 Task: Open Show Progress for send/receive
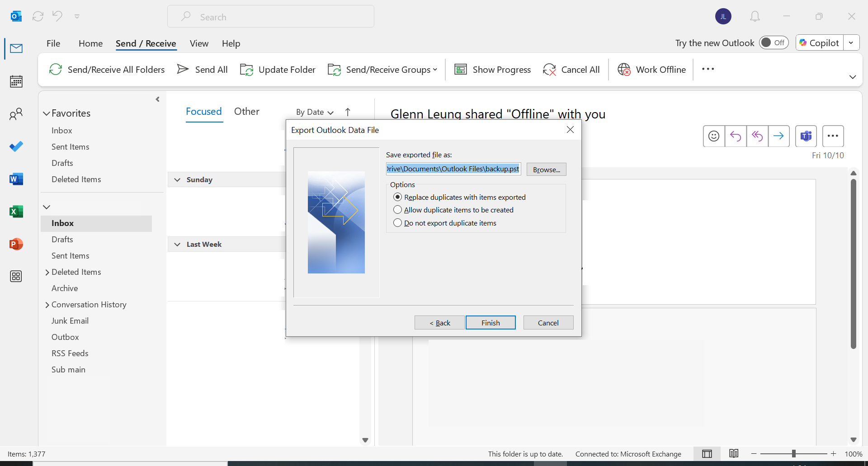click(x=492, y=69)
